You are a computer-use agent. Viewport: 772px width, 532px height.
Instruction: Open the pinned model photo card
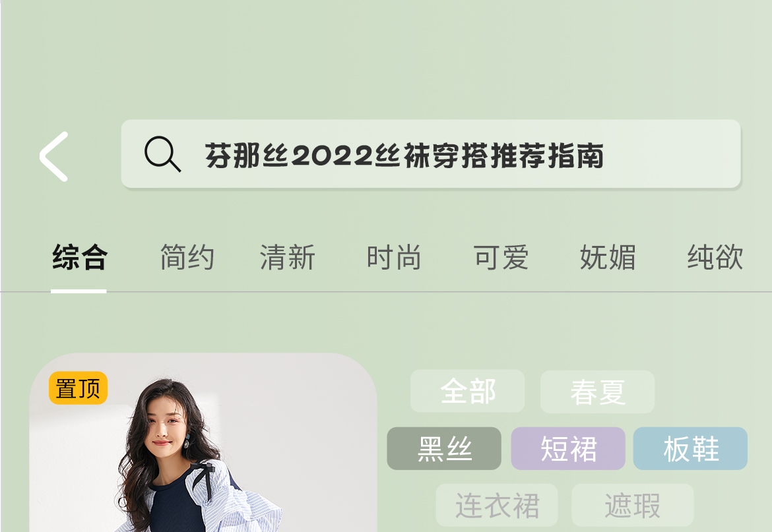coord(203,442)
